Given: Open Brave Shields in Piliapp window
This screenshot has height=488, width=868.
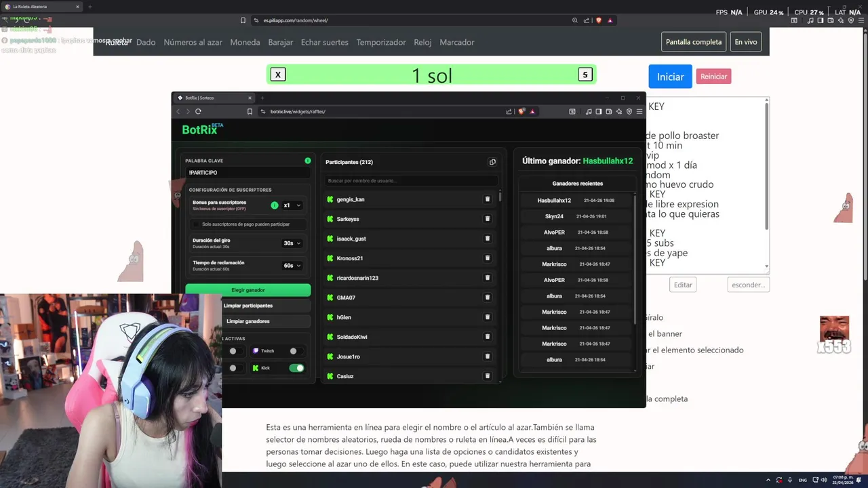Looking at the screenshot, I should (598, 20).
